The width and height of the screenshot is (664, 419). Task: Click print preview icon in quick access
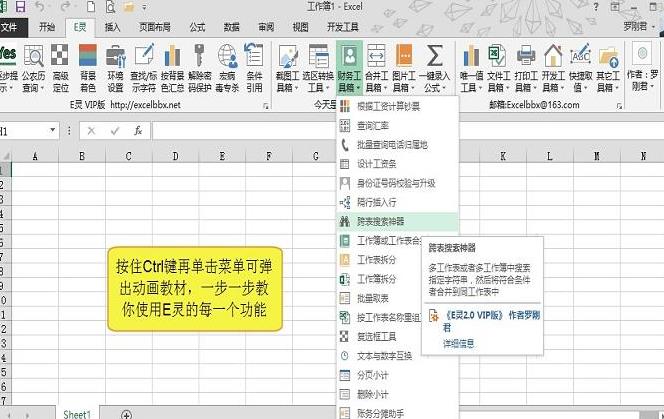coord(111,7)
